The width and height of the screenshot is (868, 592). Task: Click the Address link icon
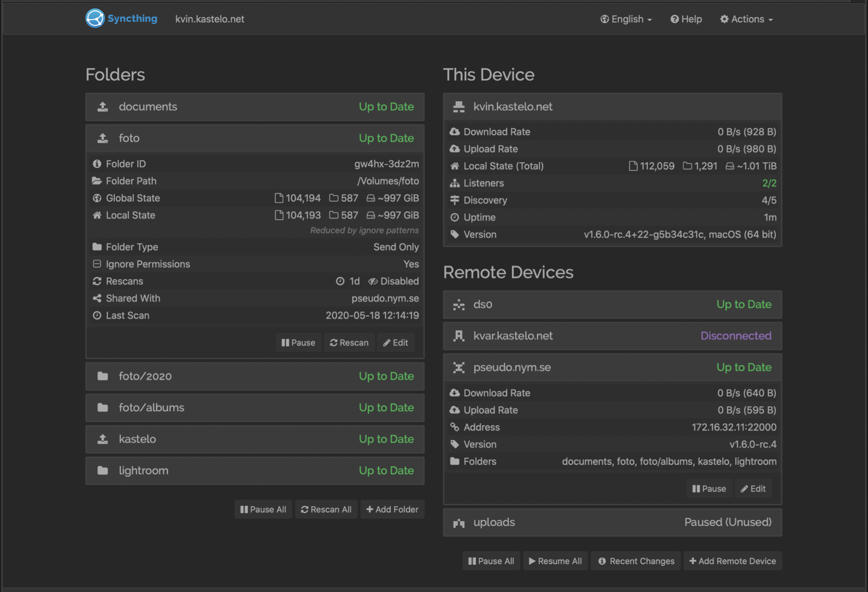pyautogui.click(x=455, y=427)
